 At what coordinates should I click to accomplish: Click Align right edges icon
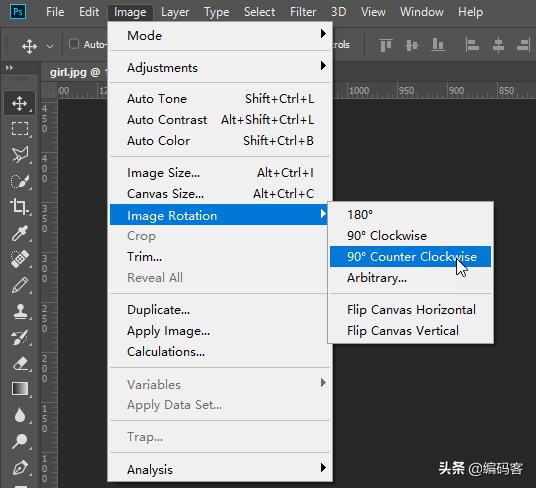pyautogui.click(x=523, y=45)
